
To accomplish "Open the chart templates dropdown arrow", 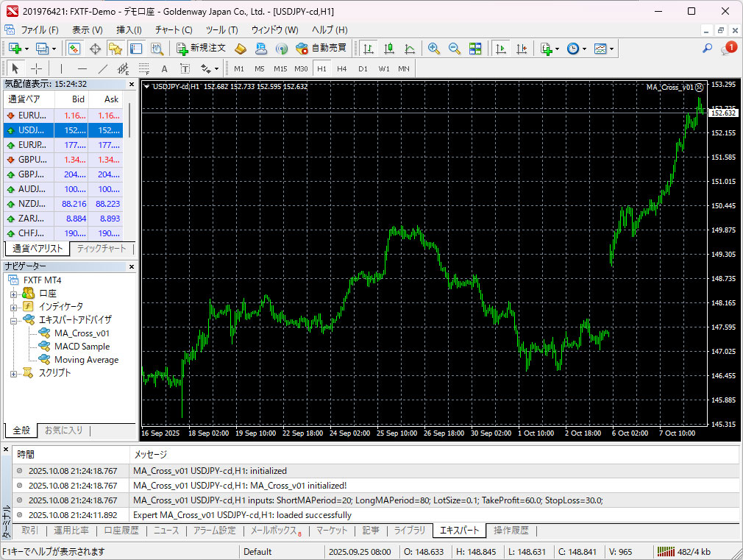I will [611, 49].
